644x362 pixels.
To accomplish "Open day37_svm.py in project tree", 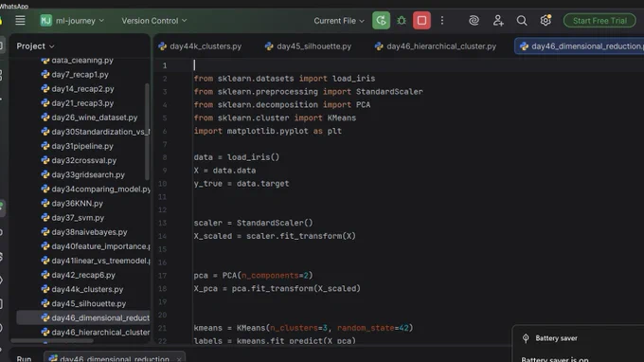I will coord(78,218).
